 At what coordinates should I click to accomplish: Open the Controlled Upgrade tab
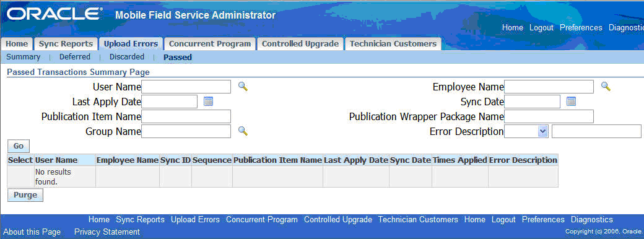[x=300, y=44]
